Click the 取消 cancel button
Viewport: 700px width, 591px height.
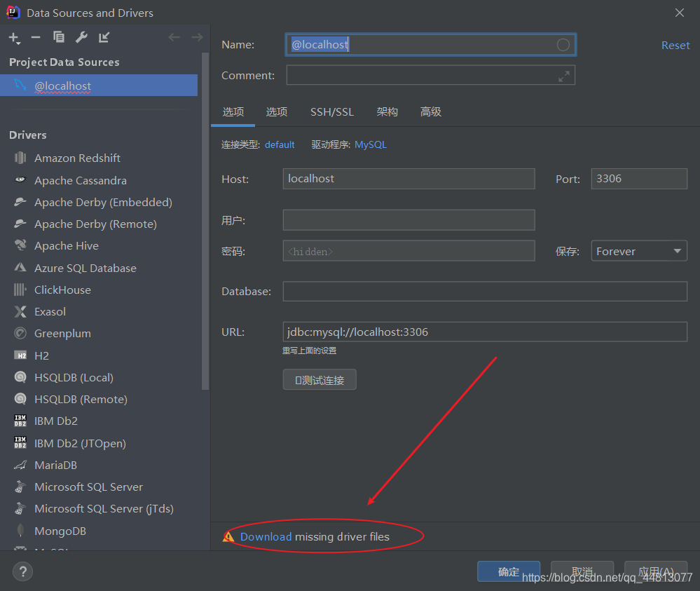[x=582, y=571]
